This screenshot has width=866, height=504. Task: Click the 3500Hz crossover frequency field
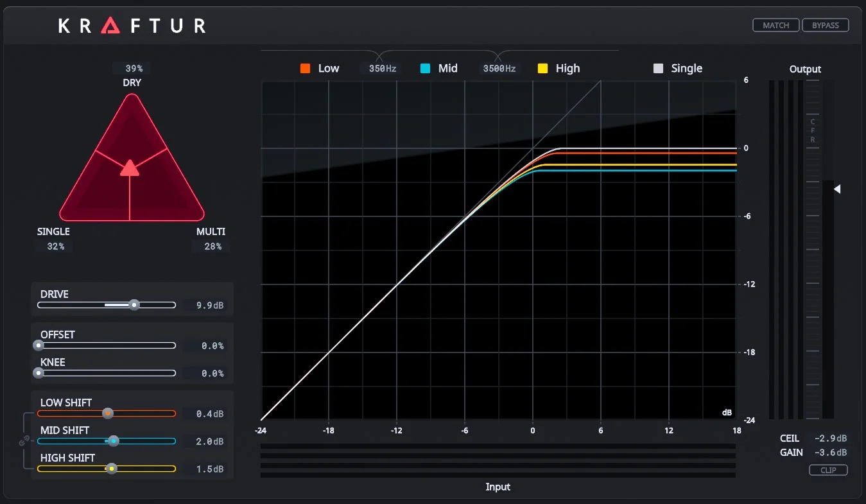[x=499, y=69]
